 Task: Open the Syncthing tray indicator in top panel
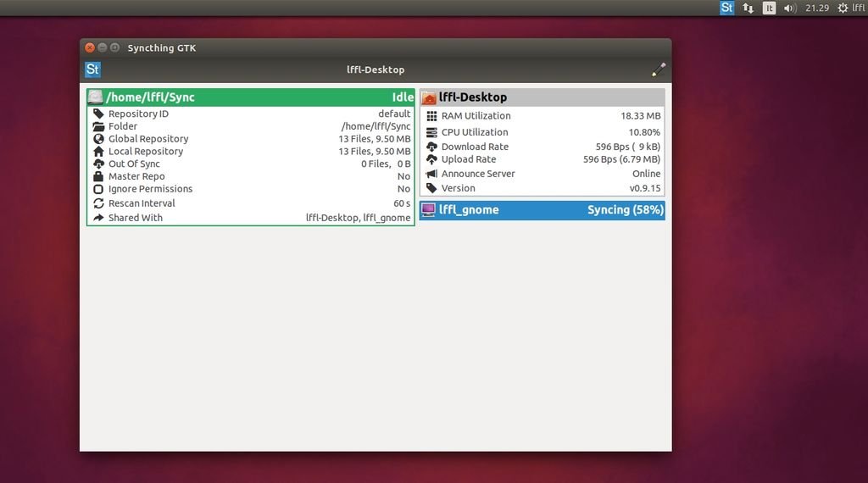coord(726,8)
